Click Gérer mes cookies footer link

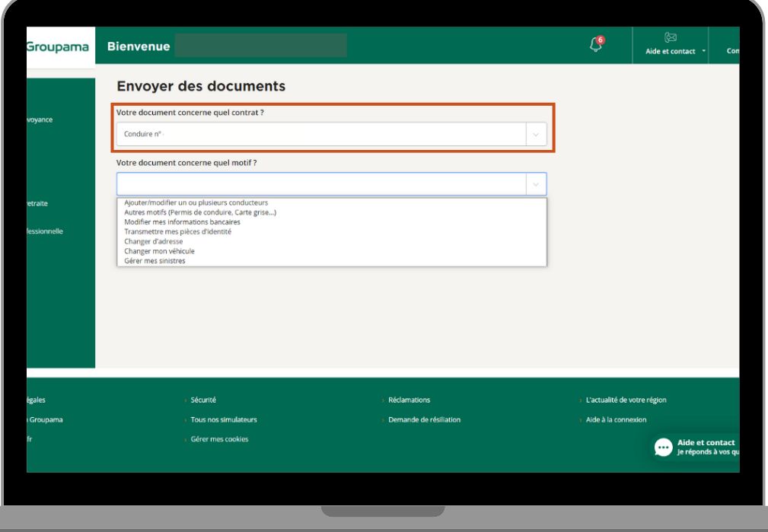(x=219, y=439)
